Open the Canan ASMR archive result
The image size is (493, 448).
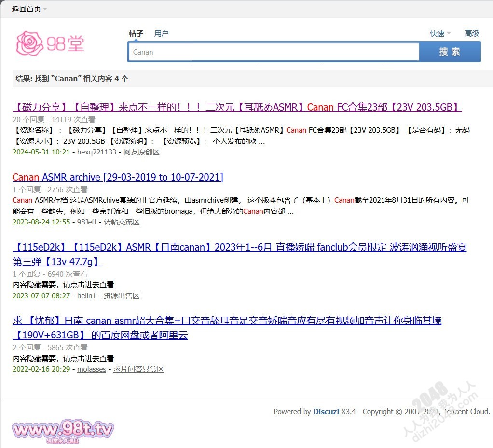[x=118, y=177]
